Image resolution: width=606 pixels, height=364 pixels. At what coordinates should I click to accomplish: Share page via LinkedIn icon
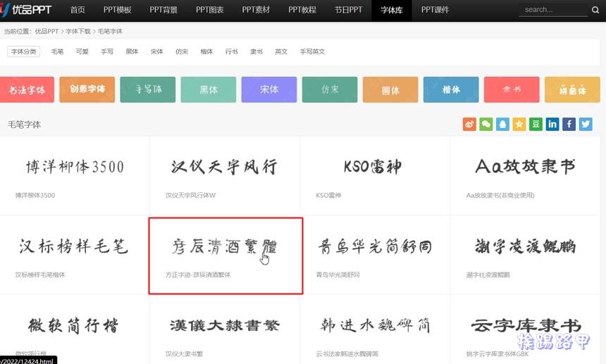pos(552,125)
